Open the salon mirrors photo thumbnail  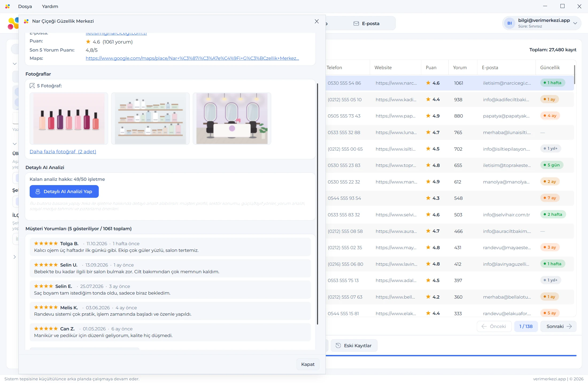tap(232, 119)
